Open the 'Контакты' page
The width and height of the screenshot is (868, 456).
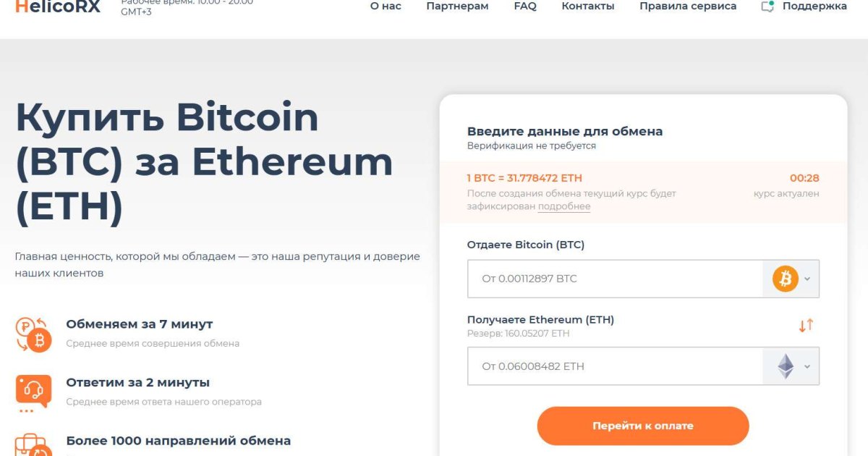coord(588,7)
